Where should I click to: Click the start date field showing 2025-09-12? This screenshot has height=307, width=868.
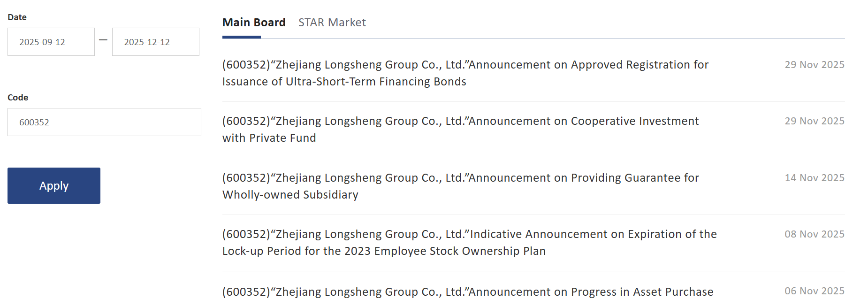[51, 42]
